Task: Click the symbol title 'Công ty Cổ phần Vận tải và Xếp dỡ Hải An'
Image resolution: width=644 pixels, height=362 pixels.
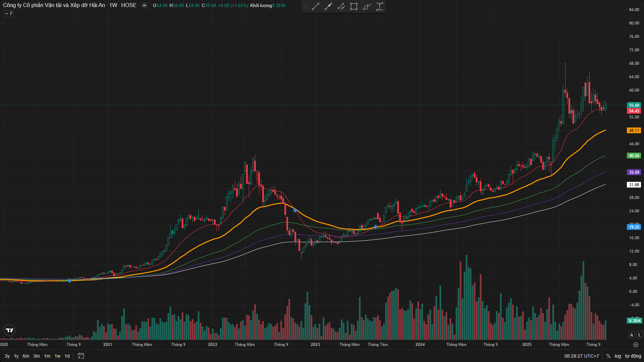Action: pos(54,5)
